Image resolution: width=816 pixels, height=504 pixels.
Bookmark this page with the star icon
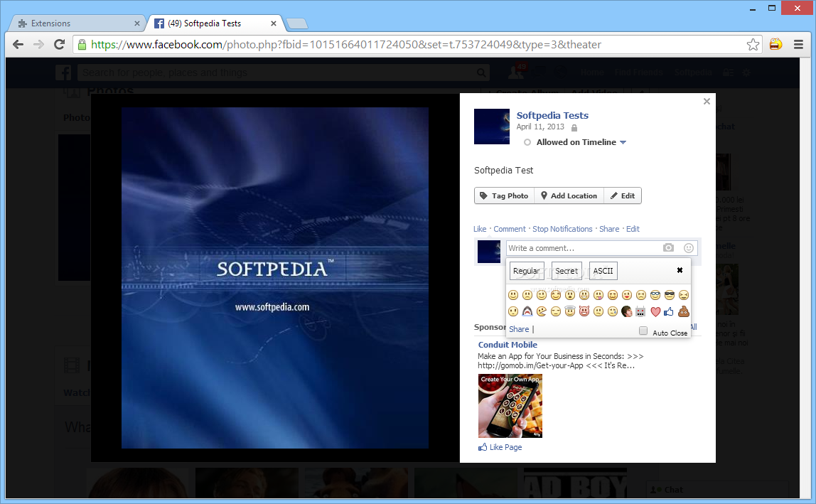point(753,44)
